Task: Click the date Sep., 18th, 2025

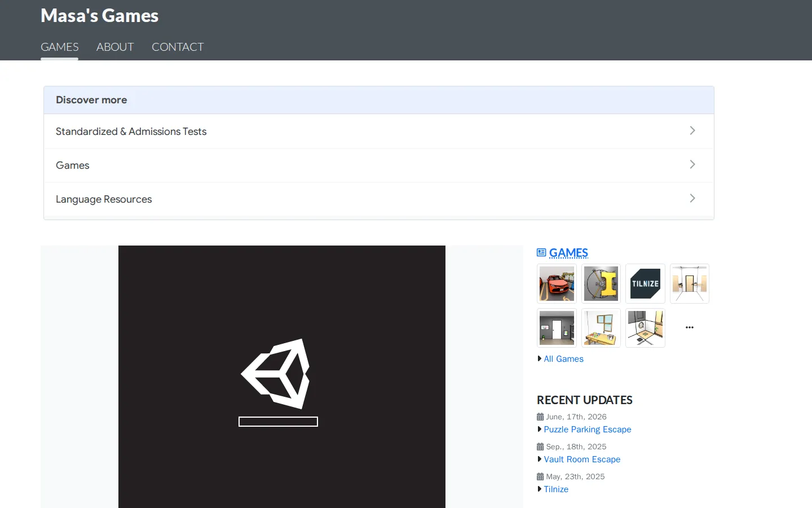Action: (x=576, y=447)
